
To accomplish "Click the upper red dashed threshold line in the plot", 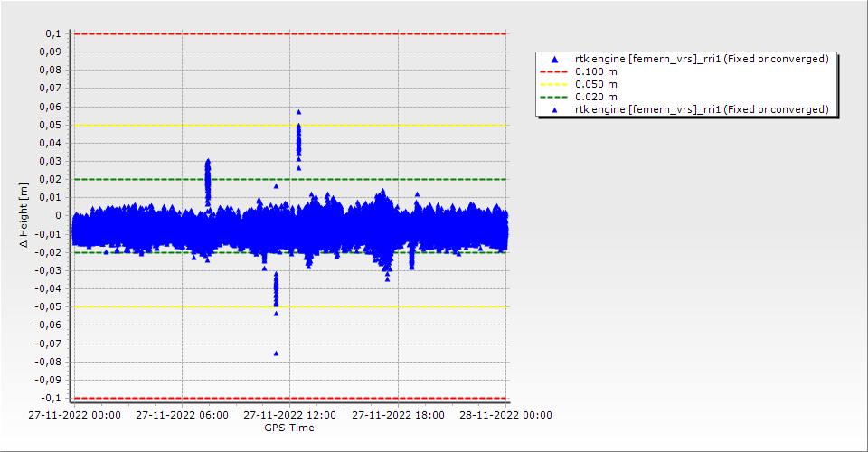I will click(289, 33).
